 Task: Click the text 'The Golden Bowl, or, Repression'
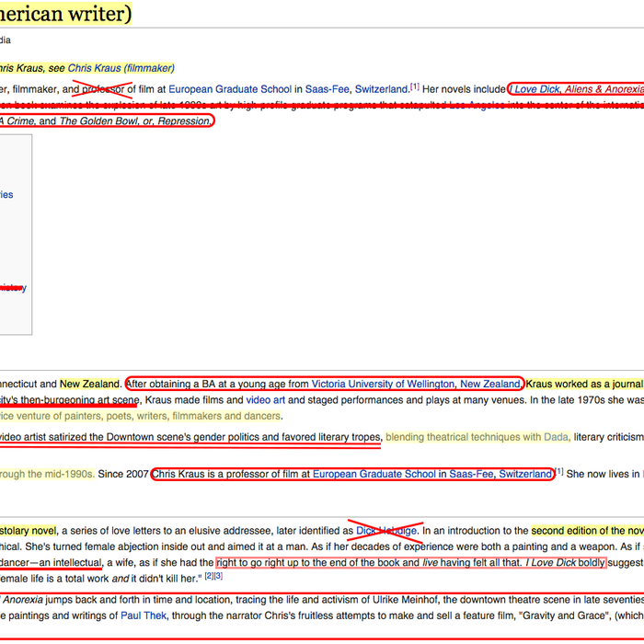(134, 121)
